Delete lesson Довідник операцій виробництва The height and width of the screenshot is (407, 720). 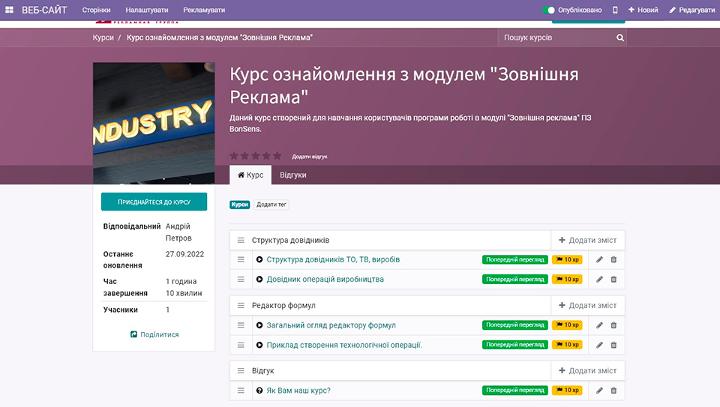[x=613, y=279]
